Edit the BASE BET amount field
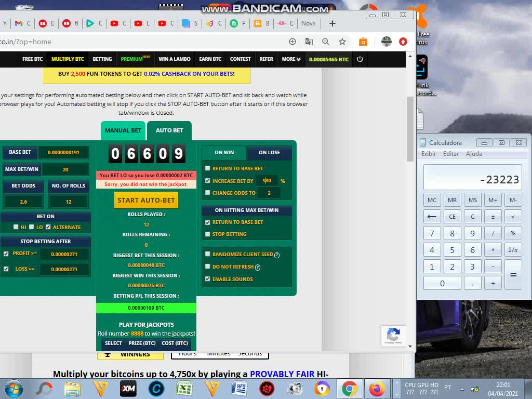The width and height of the screenshot is (532, 399). pos(63,152)
